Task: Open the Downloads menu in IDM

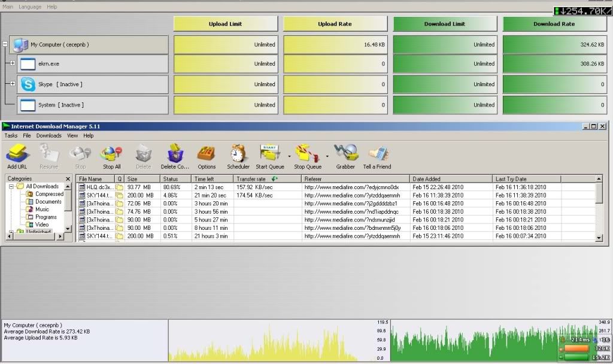Action: pos(49,136)
